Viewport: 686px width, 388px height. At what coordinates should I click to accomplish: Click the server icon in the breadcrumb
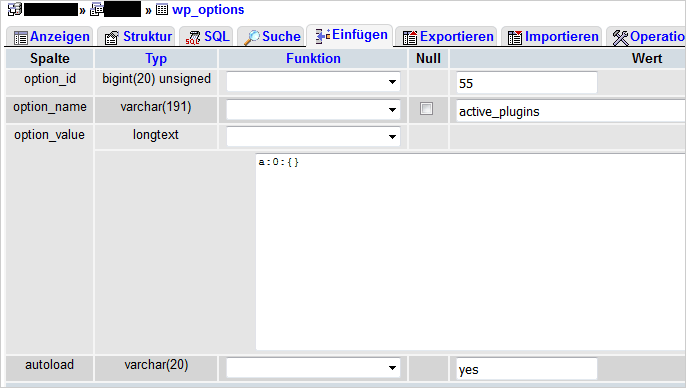coord(15,9)
